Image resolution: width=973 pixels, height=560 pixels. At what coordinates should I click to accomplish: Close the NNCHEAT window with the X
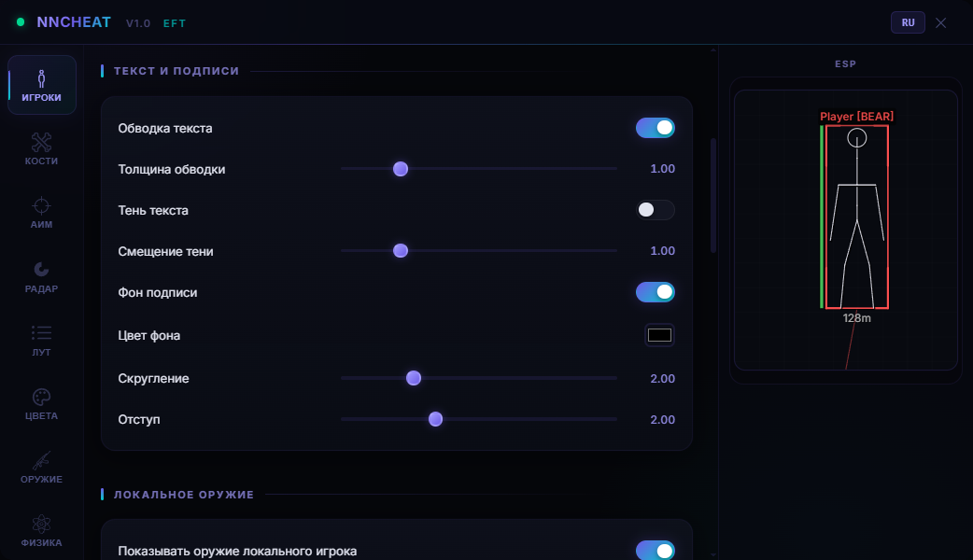(x=940, y=23)
